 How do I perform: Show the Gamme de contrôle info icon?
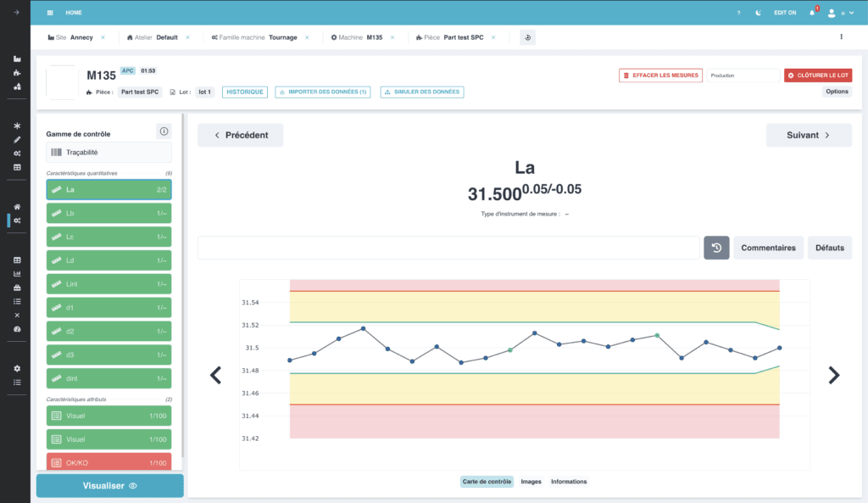pyautogui.click(x=164, y=131)
